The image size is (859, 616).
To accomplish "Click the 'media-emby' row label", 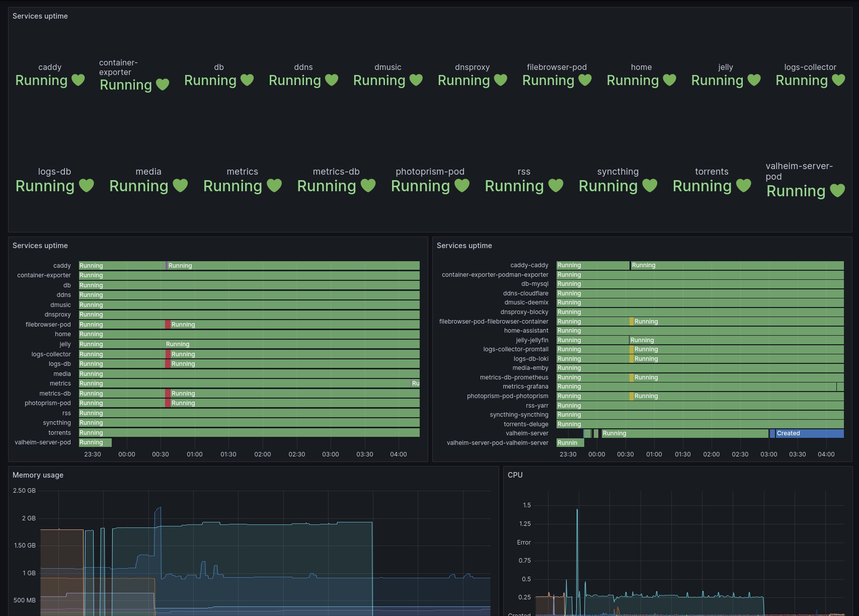I will click(x=530, y=368).
